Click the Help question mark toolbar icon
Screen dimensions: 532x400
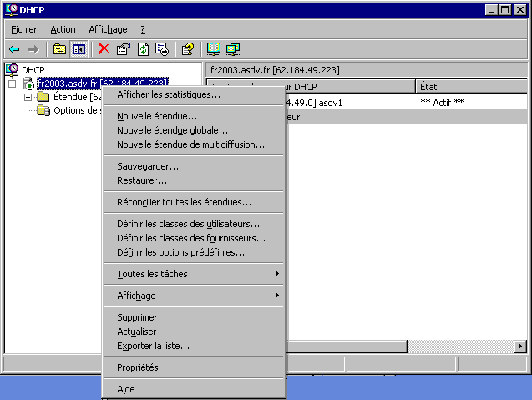pos(187,49)
